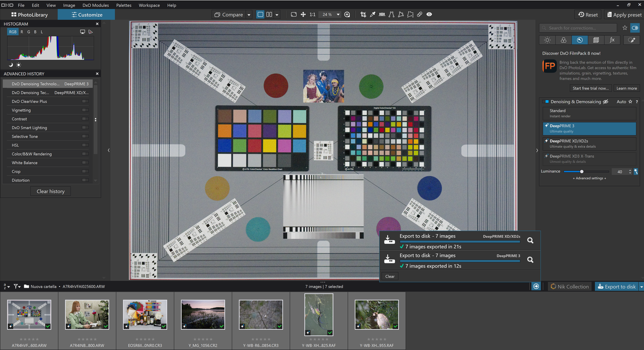This screenshot has height=350, width=644.
Task: Open the DxO Modules menu
Action: [96, 5]
